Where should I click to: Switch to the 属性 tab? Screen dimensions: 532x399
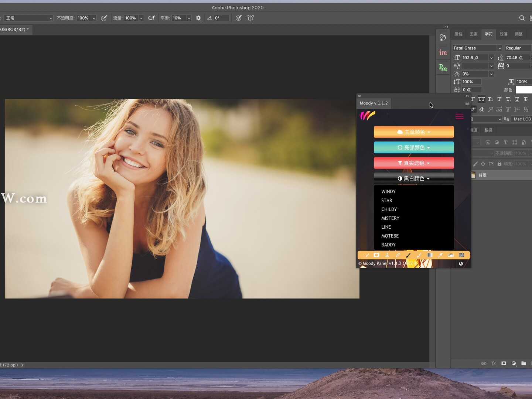click(x=458, y=34)
